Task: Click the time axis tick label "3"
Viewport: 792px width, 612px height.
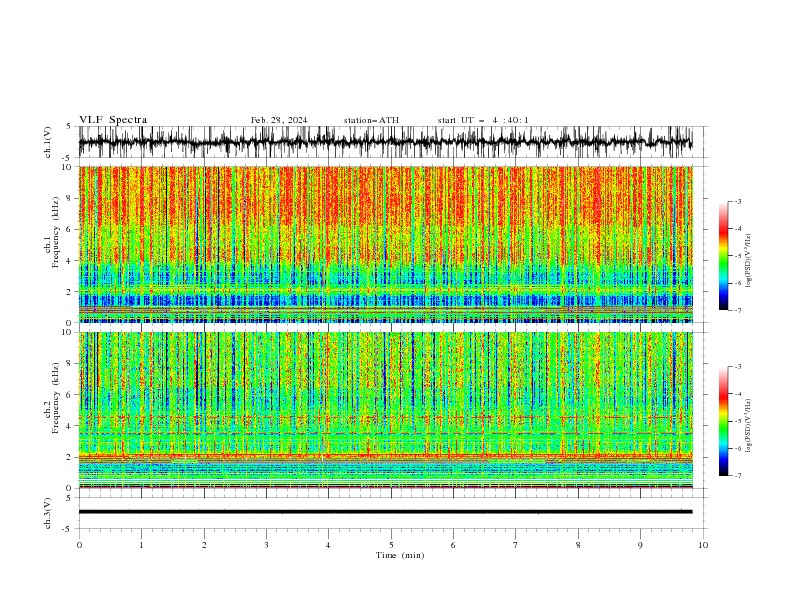Action: point(266,545)
